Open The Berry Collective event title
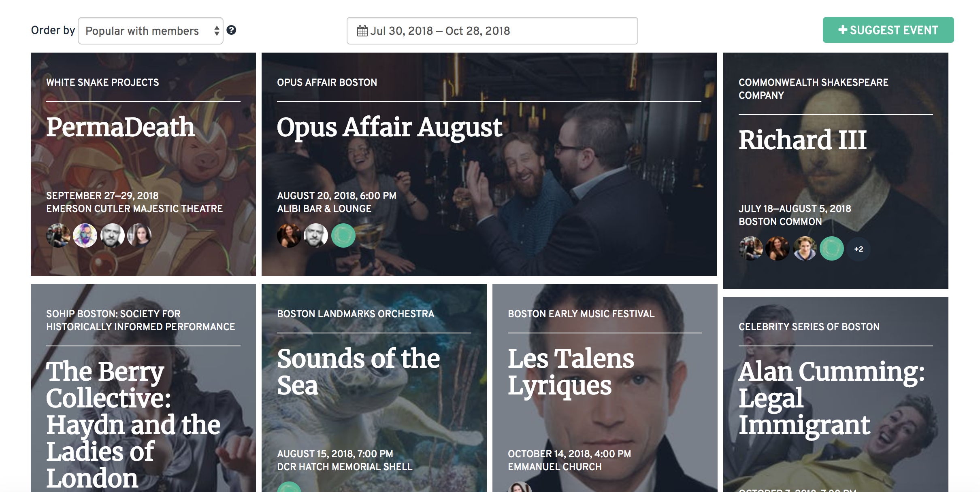This screenshot has height=492, width=980. (x=133, y=424)
